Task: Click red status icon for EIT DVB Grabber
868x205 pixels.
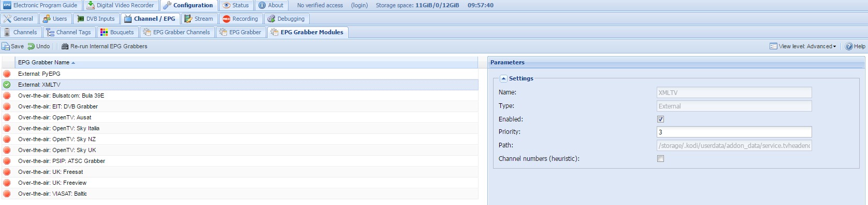Action: 7,106
